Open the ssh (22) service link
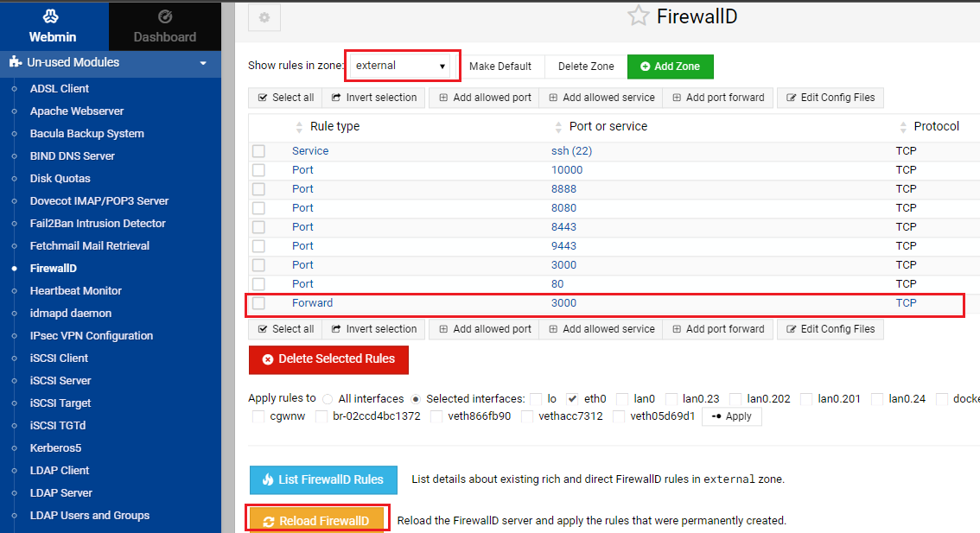 [570, 150]
